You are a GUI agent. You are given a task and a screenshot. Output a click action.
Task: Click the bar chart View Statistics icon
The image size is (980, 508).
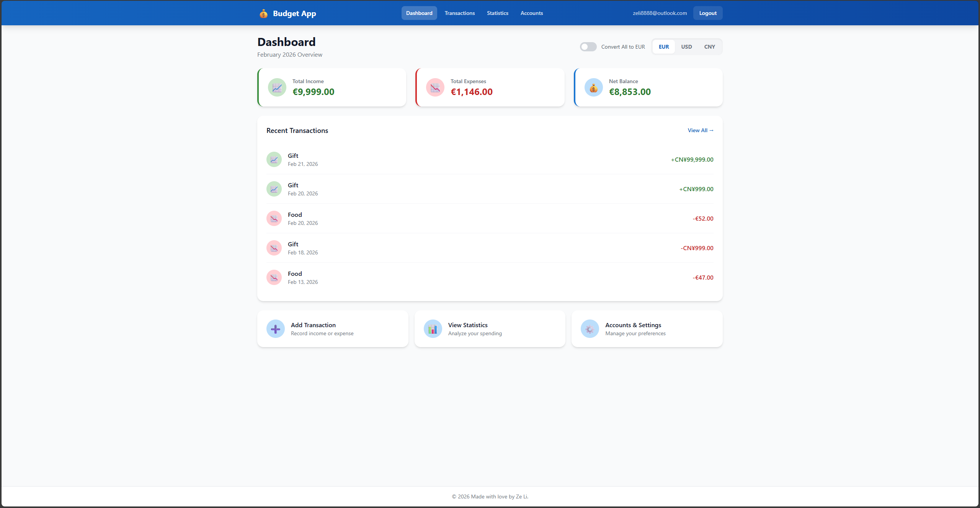(433, 329)
